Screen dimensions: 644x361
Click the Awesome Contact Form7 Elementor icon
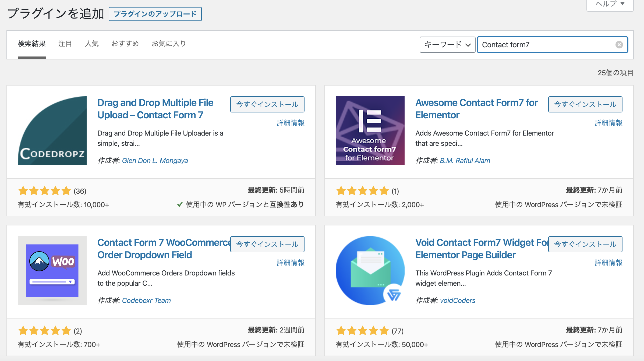click(x=370, y=130)
